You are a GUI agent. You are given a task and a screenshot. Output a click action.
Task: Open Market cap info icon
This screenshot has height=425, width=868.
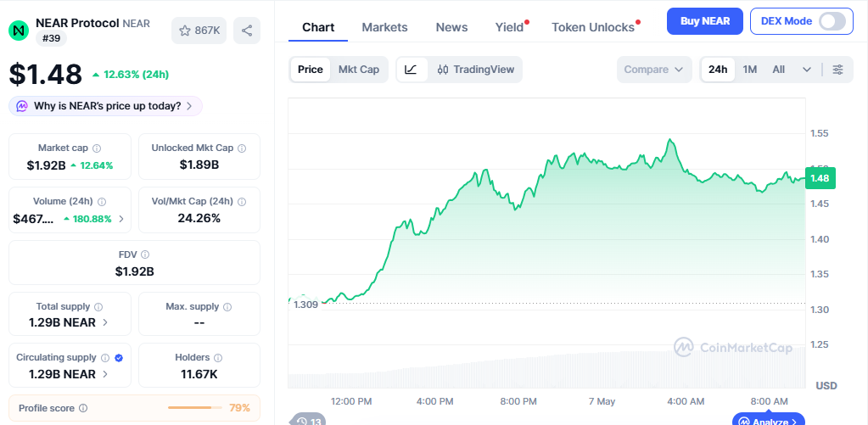click(x=97, y=148)
